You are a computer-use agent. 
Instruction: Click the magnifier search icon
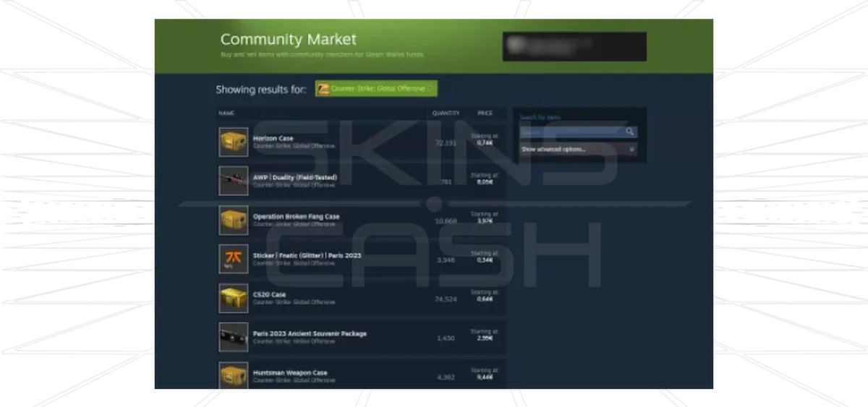coord(630,132)
